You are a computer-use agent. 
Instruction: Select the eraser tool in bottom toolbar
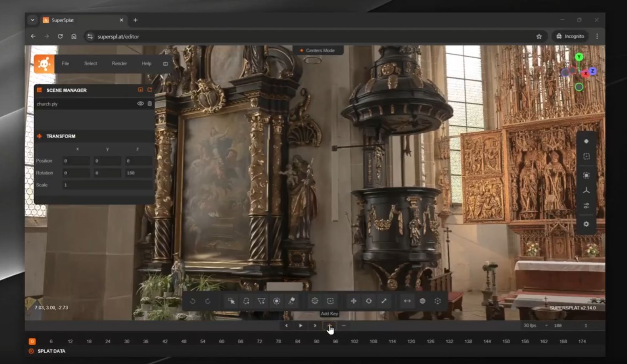pos(292,301)
